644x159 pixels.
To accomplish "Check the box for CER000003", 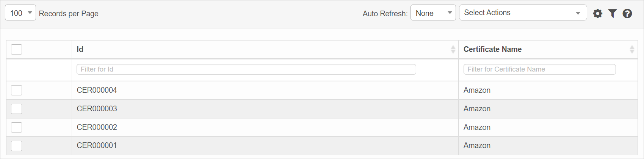I will pyautogui.click(x=17, y=109).
